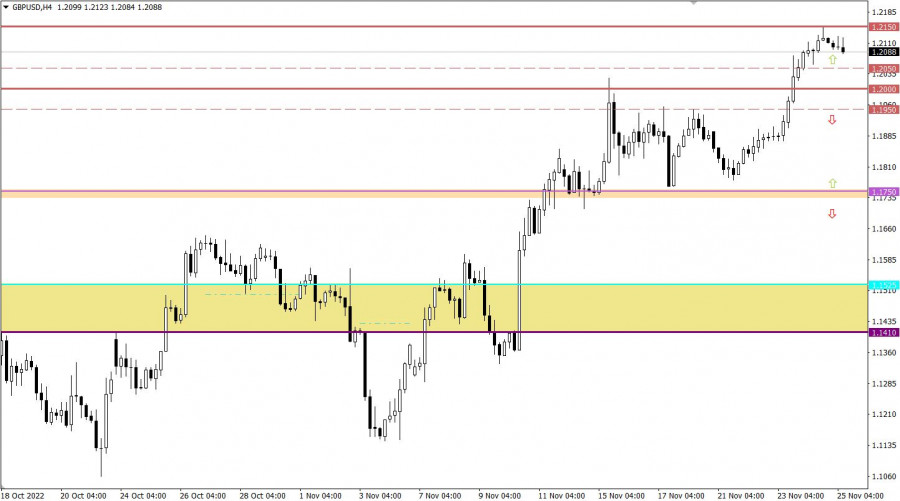Click the green up arrow above the 1.2050 line
The height and width of the screenshot is (501, 900).
click(x=832, y=59)
